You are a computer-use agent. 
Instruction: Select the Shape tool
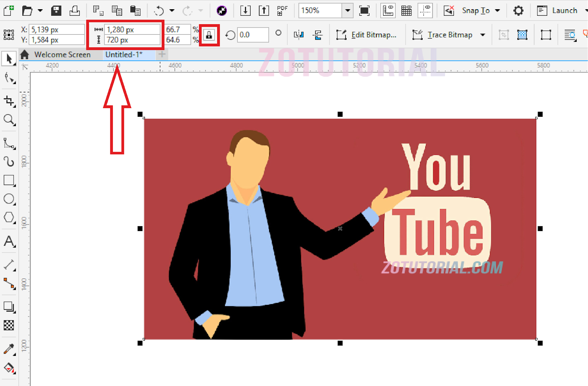click(x=9, y=78)
